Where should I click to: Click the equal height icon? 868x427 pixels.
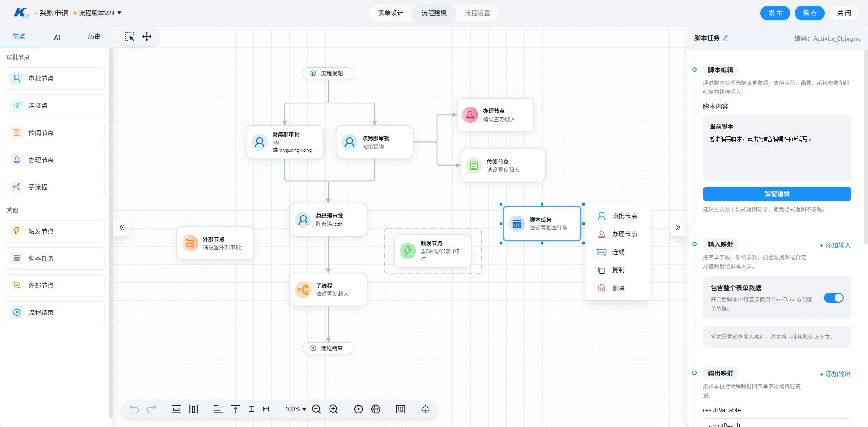point(251,409)
